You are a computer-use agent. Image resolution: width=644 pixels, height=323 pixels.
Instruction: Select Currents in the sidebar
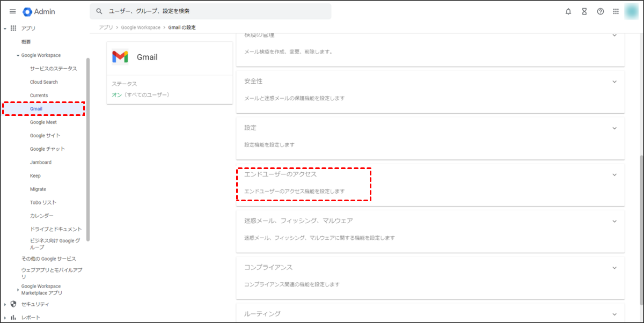pos(39,96)
